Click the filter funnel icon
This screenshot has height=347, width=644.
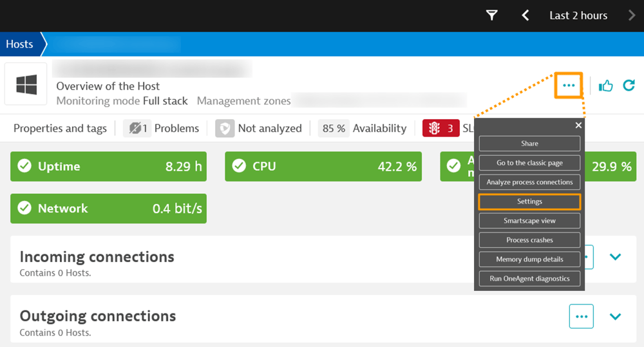[492, 15]
